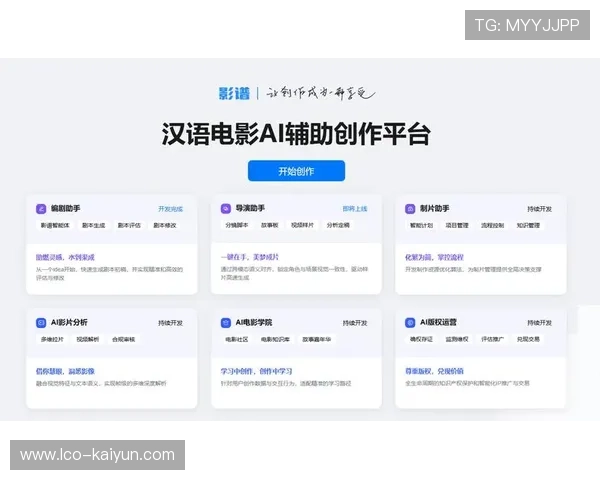This screenshot has width=600, height=480.
Task: Click the 即将上线 status on 导演助手
Action: click(355, 209)
